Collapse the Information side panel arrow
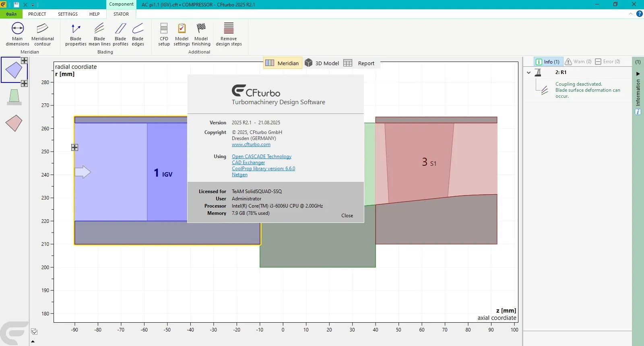 click(x=638, y=74)
